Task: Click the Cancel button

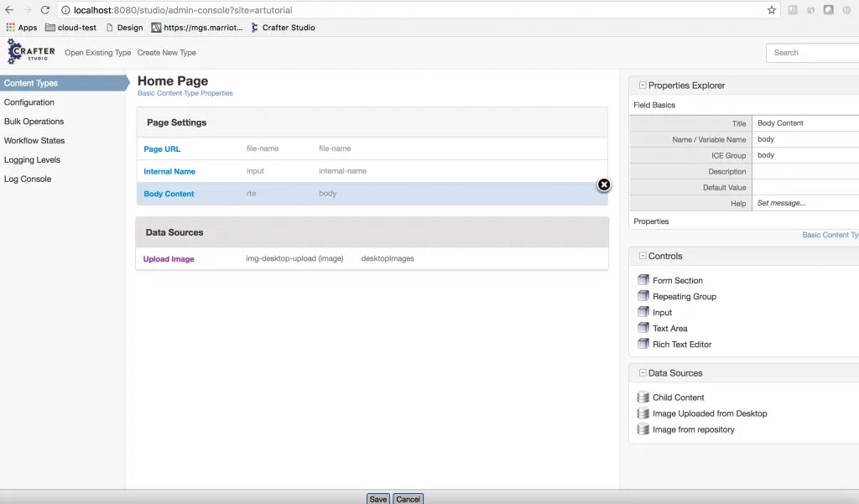Action: (408, 499)
